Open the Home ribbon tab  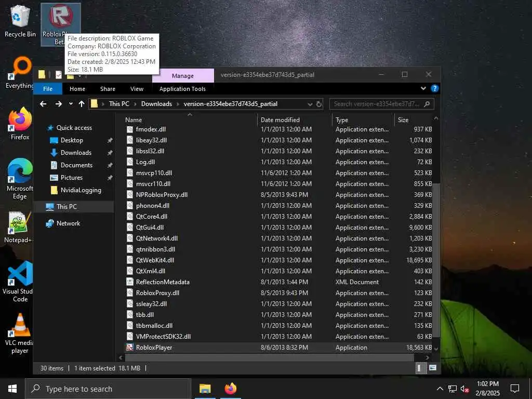(77, 89)
